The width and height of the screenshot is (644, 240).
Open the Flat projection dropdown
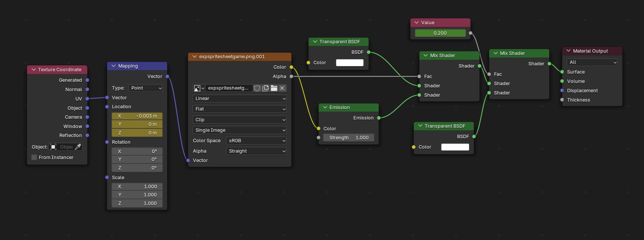pyautogui.click(x=240, y=109)
